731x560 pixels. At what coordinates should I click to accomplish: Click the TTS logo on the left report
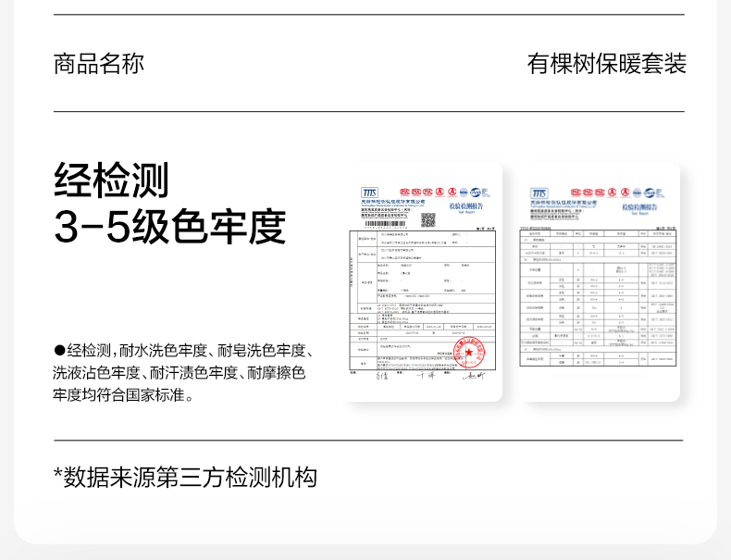click(x=370, y=192)
